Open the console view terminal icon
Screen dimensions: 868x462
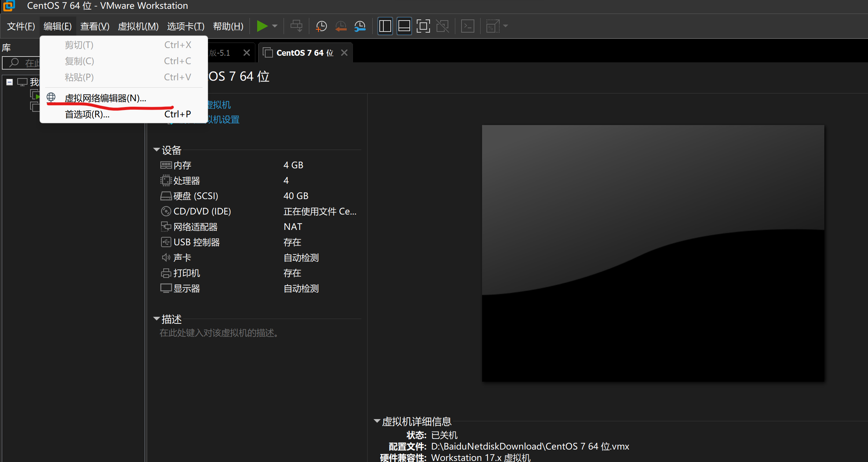[x=467, y=26]
